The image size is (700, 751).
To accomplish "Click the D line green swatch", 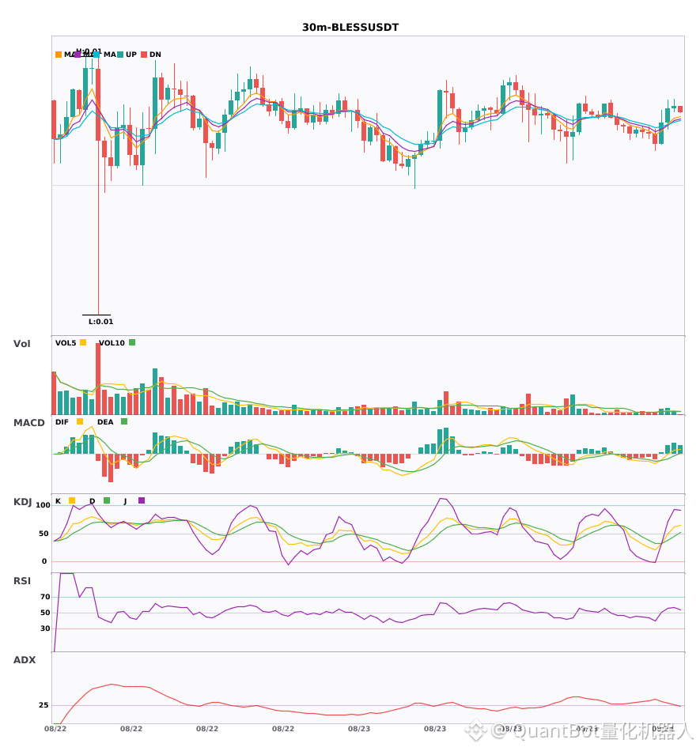I will coord(107,500).
